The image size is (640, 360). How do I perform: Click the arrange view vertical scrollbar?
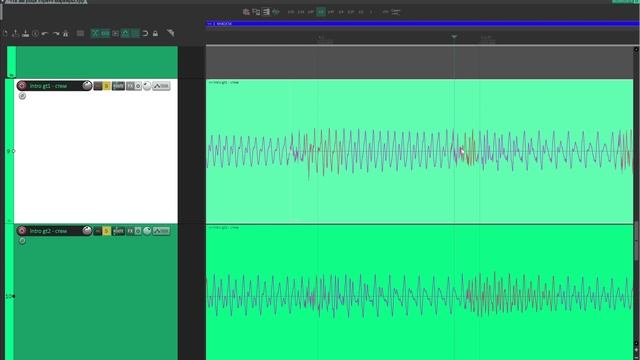[636, 241]
